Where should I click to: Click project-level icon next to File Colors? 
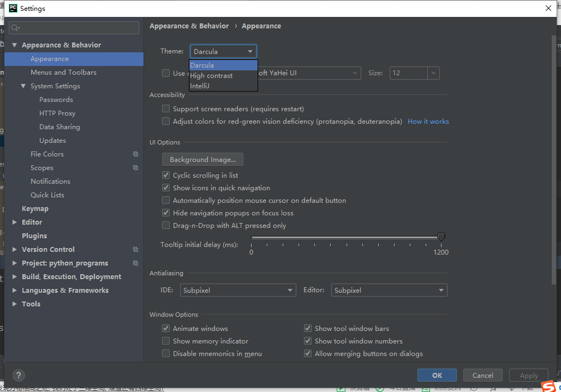click(x=135, y=154)
